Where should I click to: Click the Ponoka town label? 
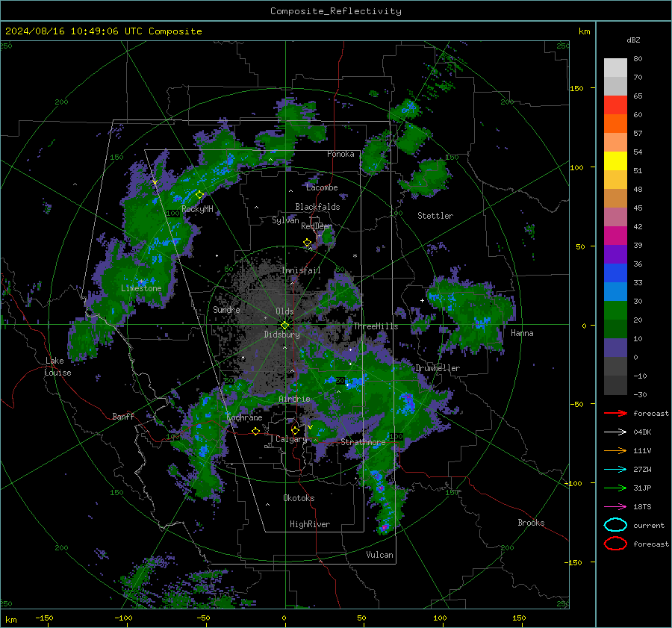[x=340, y=154]
